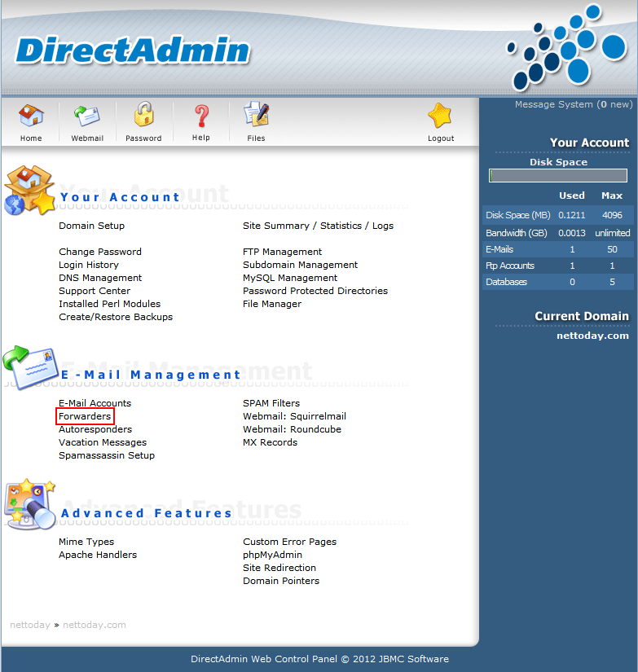Open MySQL Management

[290, 278]
